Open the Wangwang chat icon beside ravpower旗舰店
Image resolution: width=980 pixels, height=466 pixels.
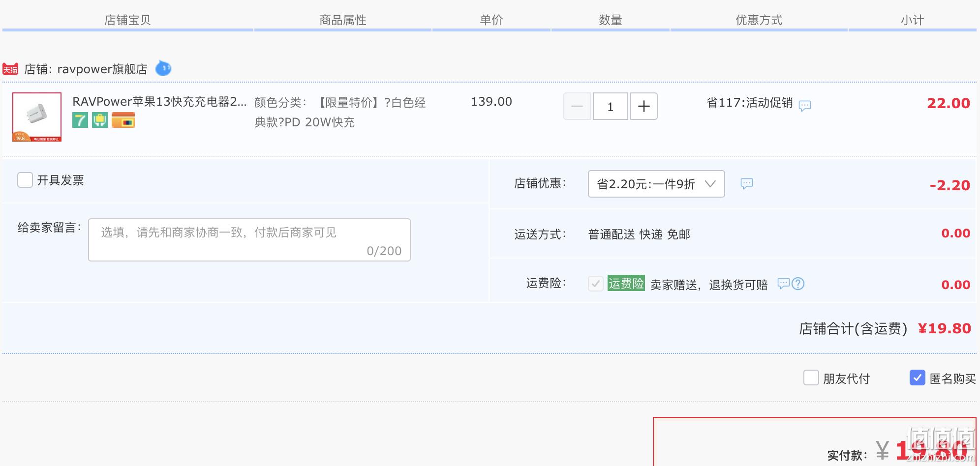(x=163, y=68)
